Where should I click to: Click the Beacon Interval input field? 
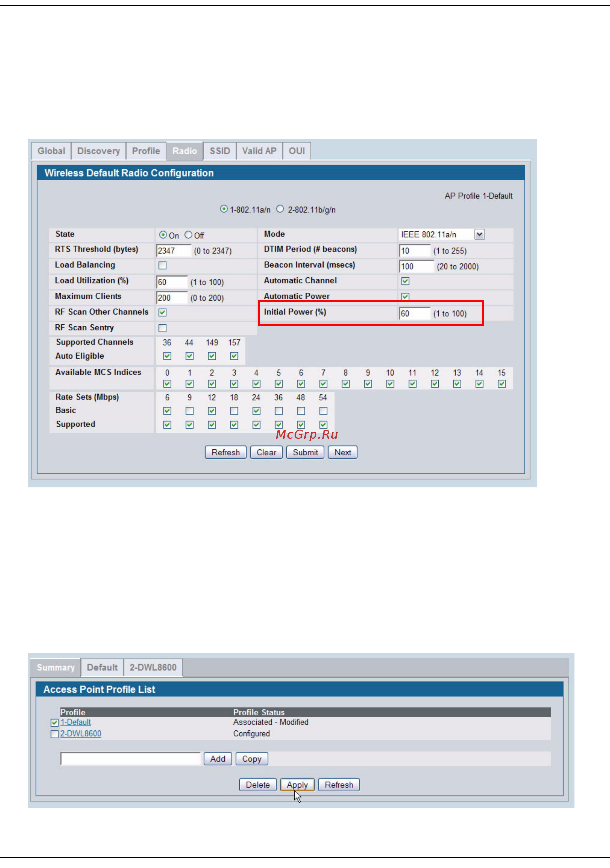pos(417,266)
